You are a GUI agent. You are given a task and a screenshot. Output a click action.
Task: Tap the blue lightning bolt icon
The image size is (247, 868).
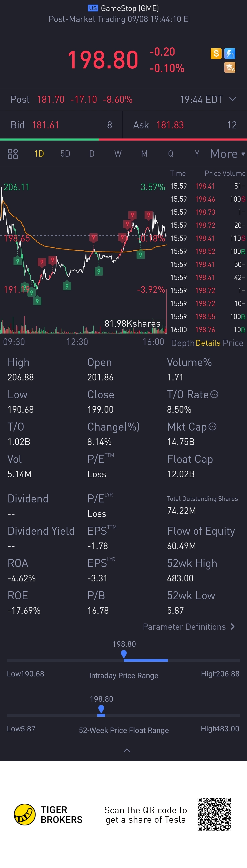(230, 53)
